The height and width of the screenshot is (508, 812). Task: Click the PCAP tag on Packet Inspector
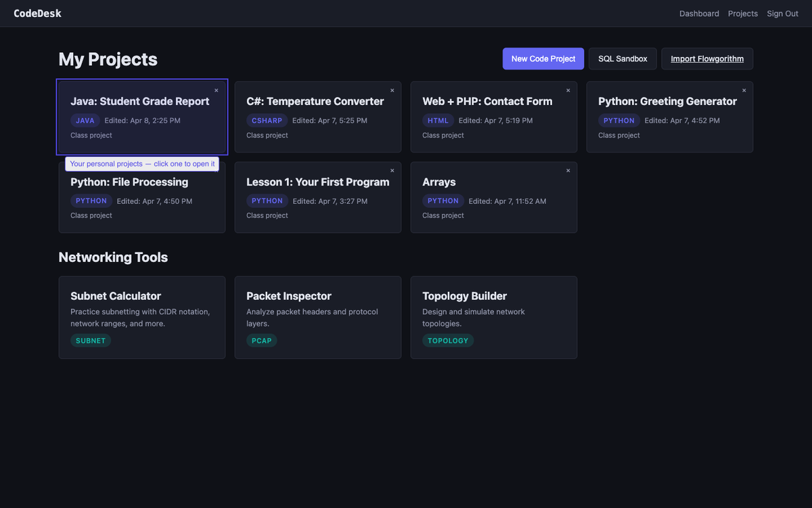[x=262, y=340]
